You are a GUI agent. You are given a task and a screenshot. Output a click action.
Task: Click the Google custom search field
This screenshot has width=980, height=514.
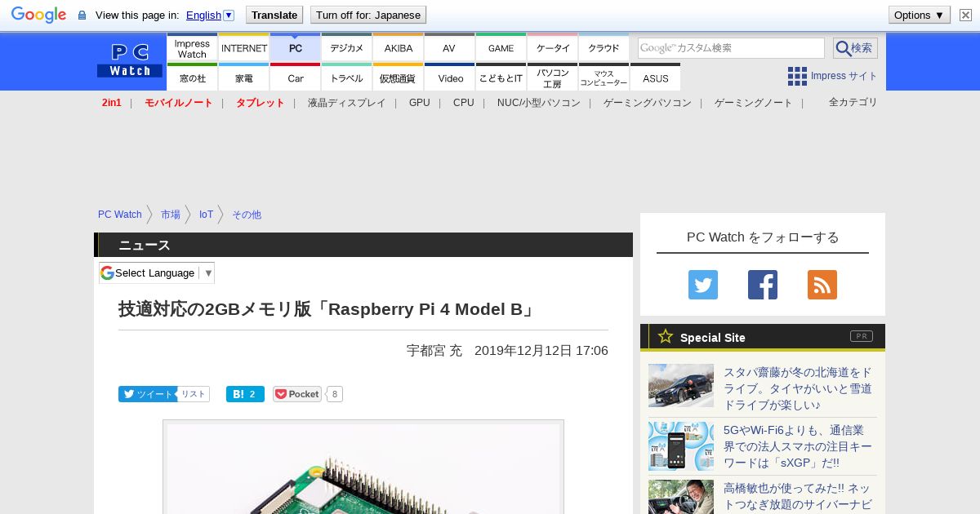tap(731, 48)
